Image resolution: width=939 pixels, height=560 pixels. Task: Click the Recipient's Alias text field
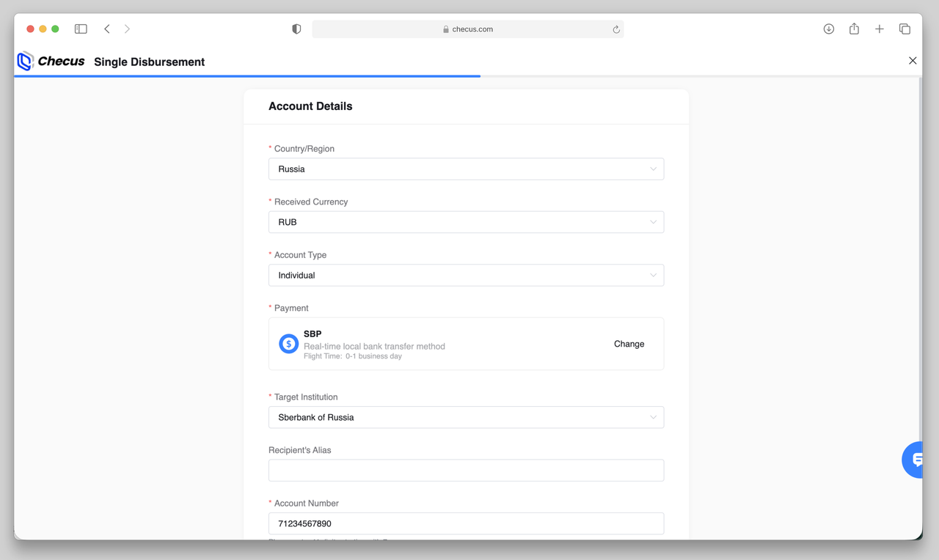click(x=466, y=471)
